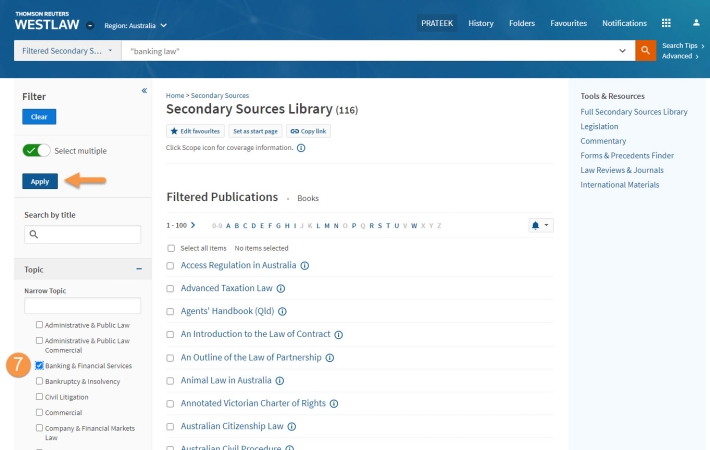Open International Materials link
Screen dimensions: 710x450
tap(619, 185)
